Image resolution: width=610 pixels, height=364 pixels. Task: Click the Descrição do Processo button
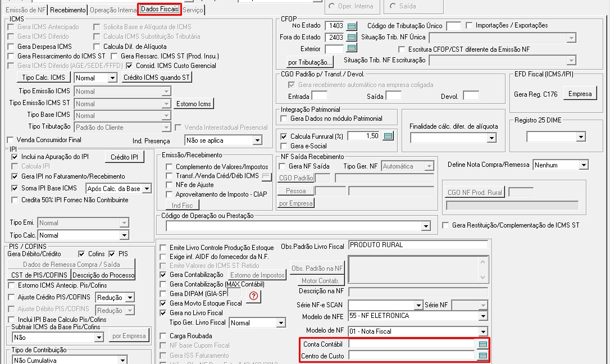coord(103,275)
